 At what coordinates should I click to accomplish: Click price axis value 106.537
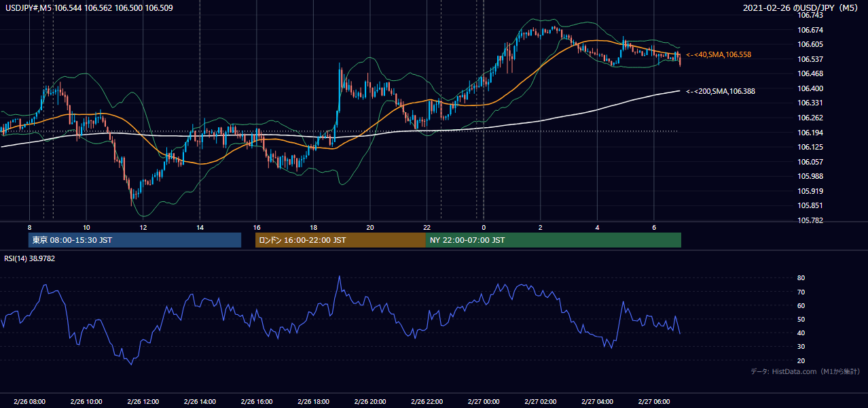pos(810,59)
